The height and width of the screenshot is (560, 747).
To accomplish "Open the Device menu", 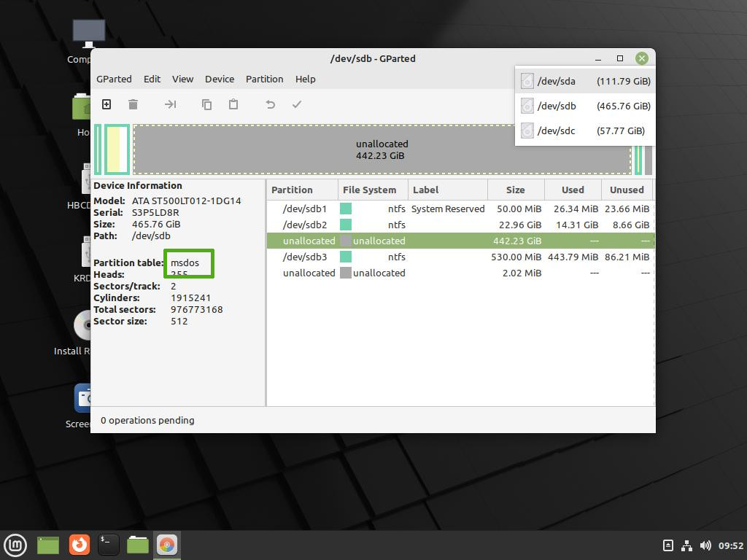I will coord(219,79).
